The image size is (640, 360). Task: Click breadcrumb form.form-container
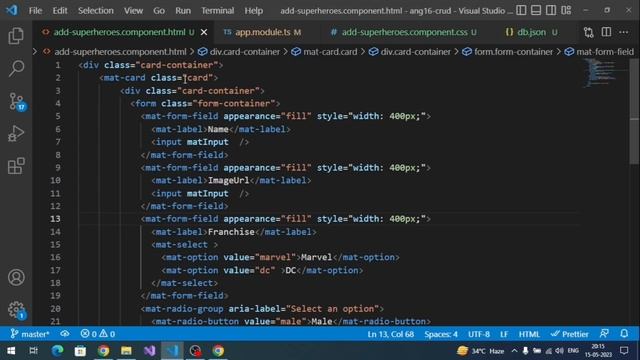[513, 52]
